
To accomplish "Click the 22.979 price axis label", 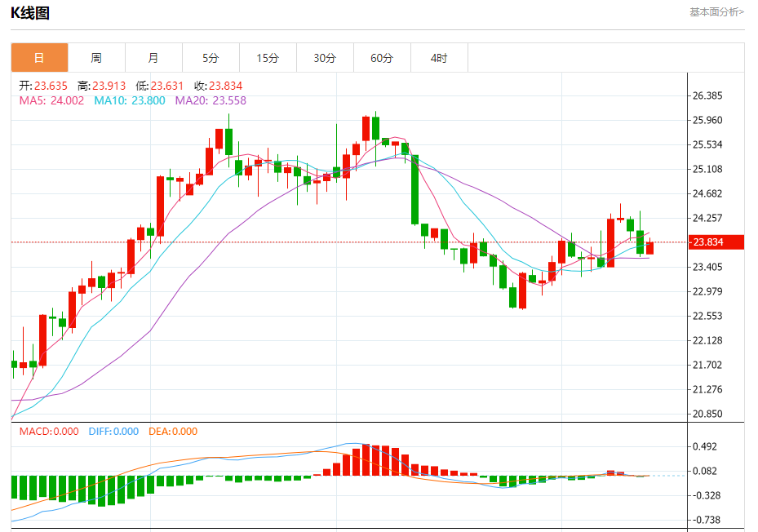I will [x=707, y=291].
